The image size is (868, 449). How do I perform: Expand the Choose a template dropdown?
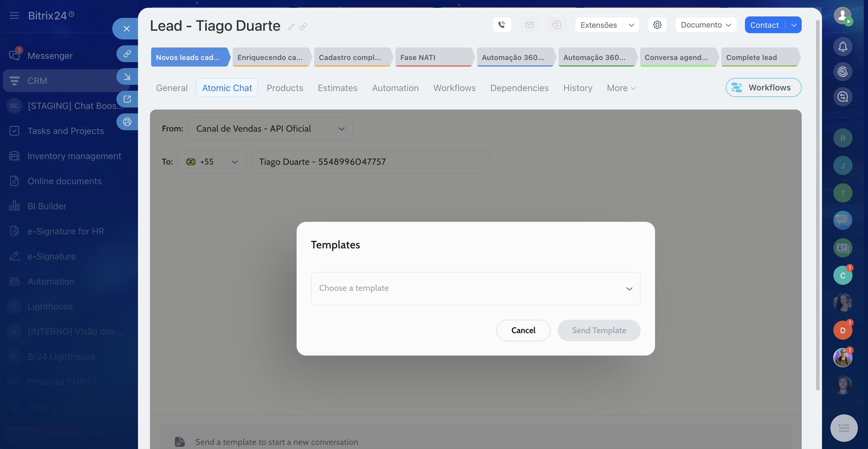coord(476,288)
